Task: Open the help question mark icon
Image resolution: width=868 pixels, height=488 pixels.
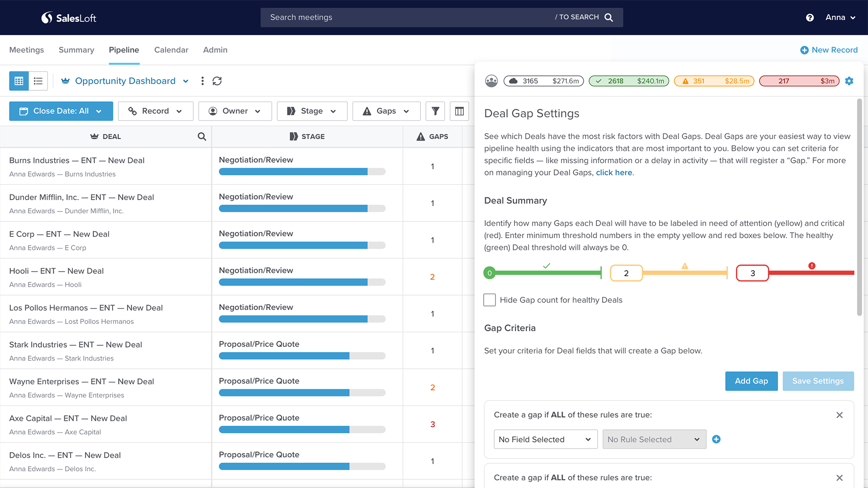Action: pyautogui.click(x=810, y=18)
